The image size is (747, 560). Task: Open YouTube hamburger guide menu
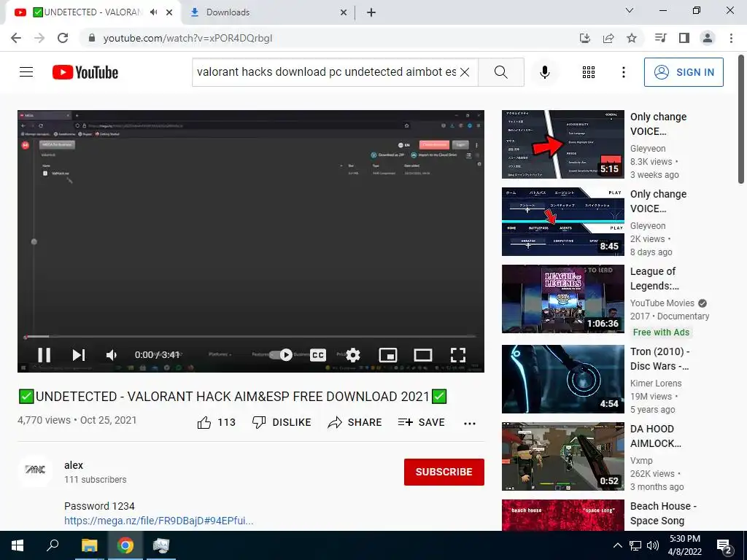(26, 72)
